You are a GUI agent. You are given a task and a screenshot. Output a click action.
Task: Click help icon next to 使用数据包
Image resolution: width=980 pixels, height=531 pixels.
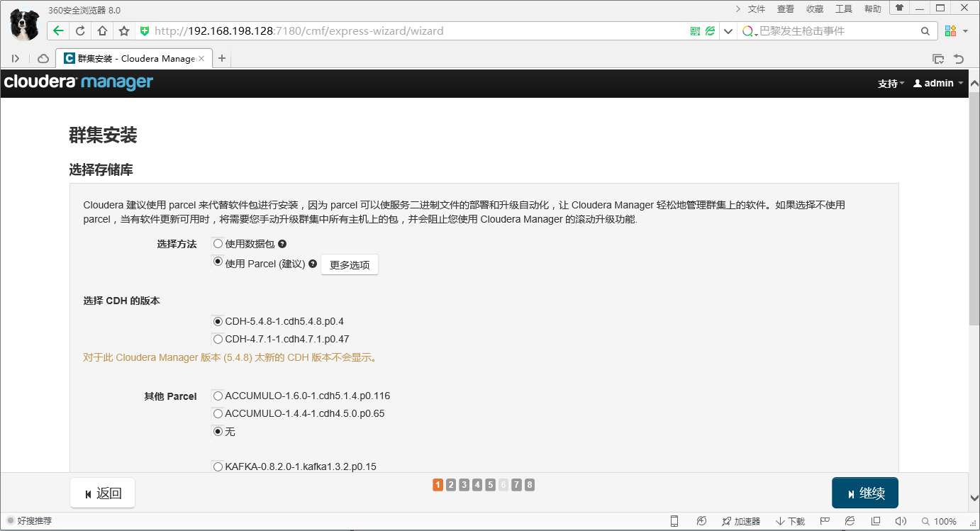pyautogui.click(x=282, y=244)
